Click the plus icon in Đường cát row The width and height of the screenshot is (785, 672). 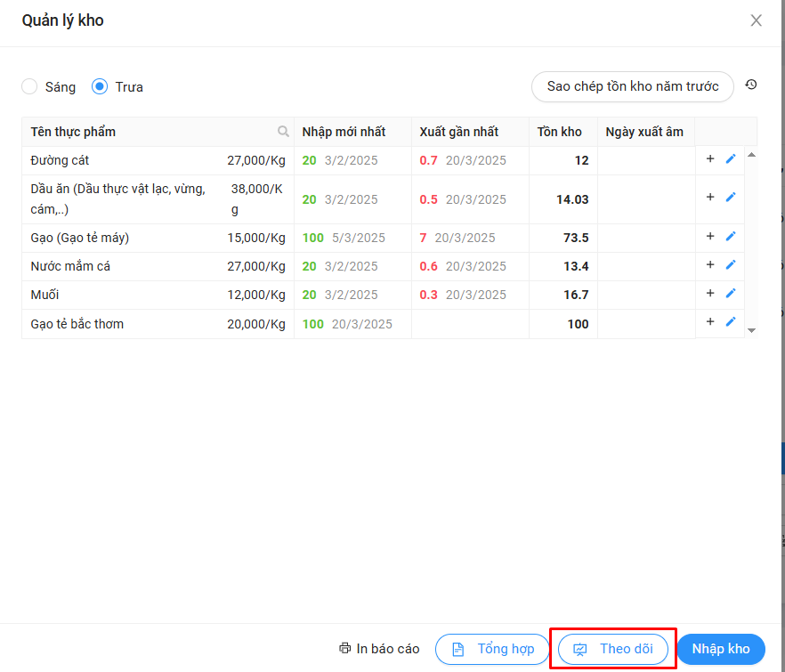click(x=710, y=159)
